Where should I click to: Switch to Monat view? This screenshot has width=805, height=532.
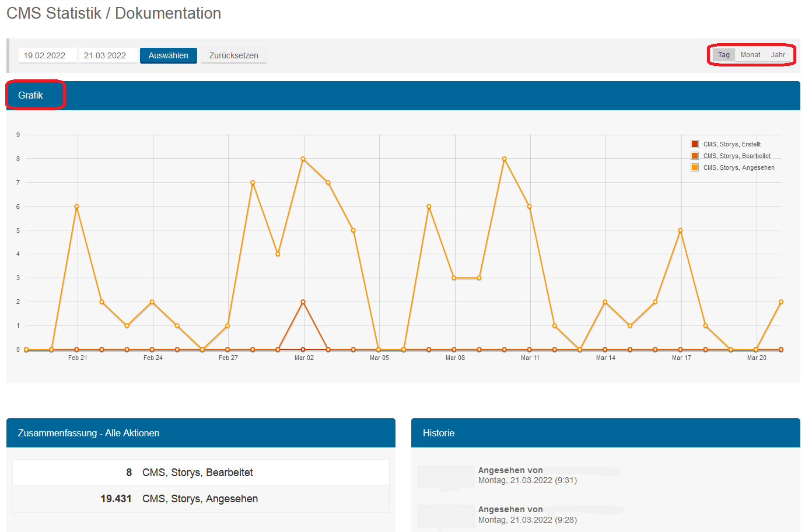click(750, 55)
